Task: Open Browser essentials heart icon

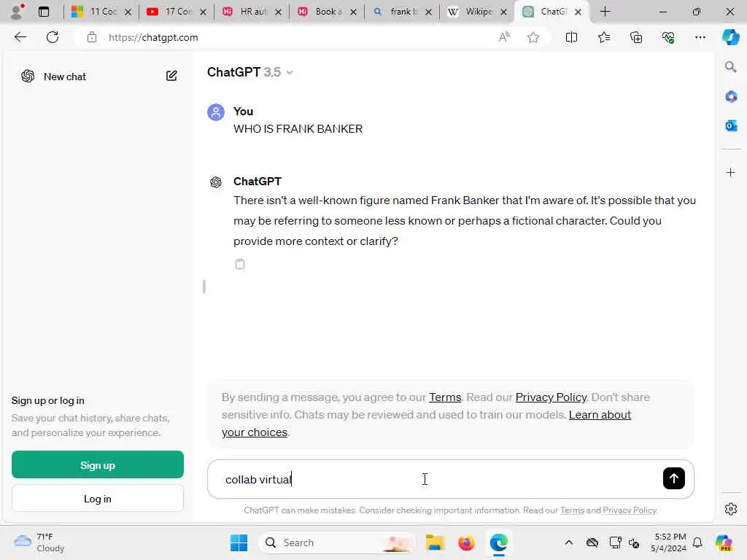Action: 668,37
